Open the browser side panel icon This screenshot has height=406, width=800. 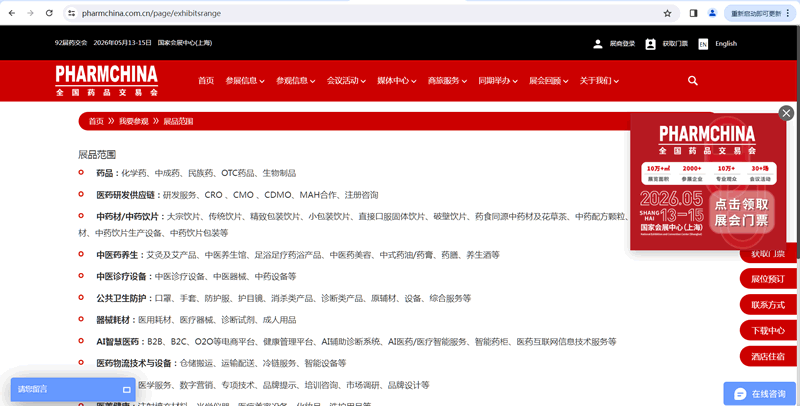(x=693, y=13)
